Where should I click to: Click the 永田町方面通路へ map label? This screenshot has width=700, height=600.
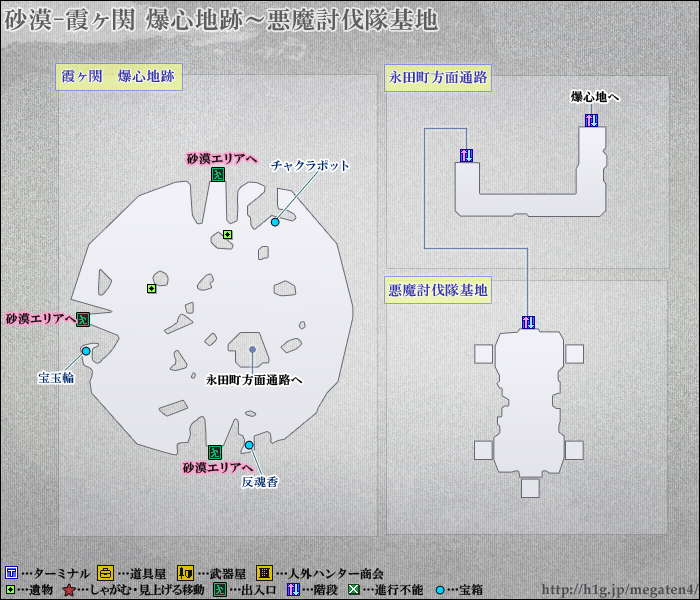pos(254,380)
